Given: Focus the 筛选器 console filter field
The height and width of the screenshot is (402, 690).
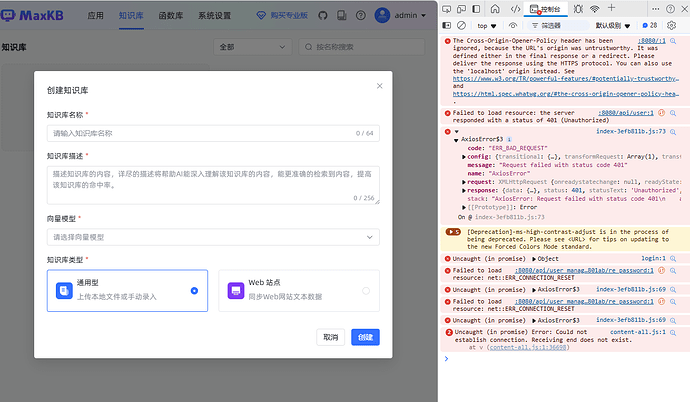Looking at the screenshot, I should point(559,26).
